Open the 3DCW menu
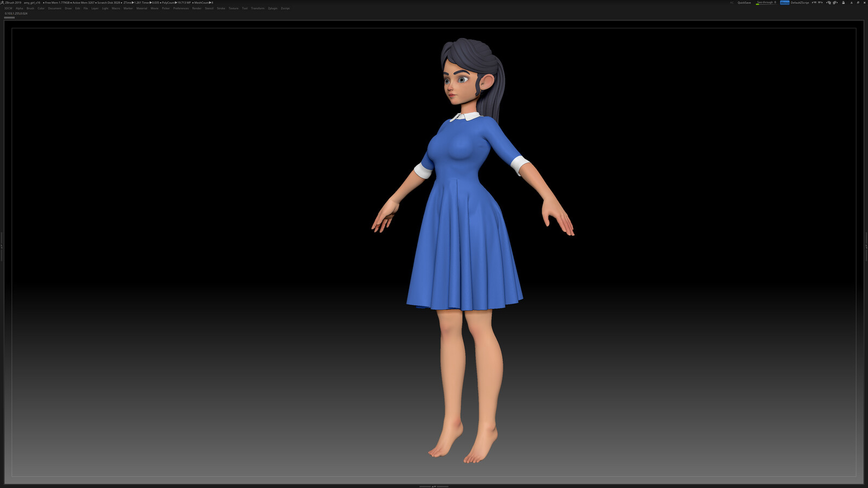Screen dimensions: 868x488 (8, 8)
